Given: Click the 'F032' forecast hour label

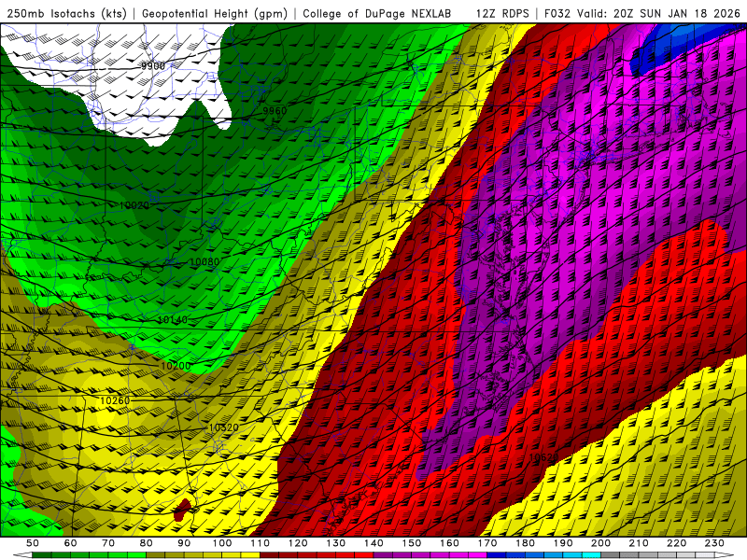Looking at the screenshot, I should (557, 13).
